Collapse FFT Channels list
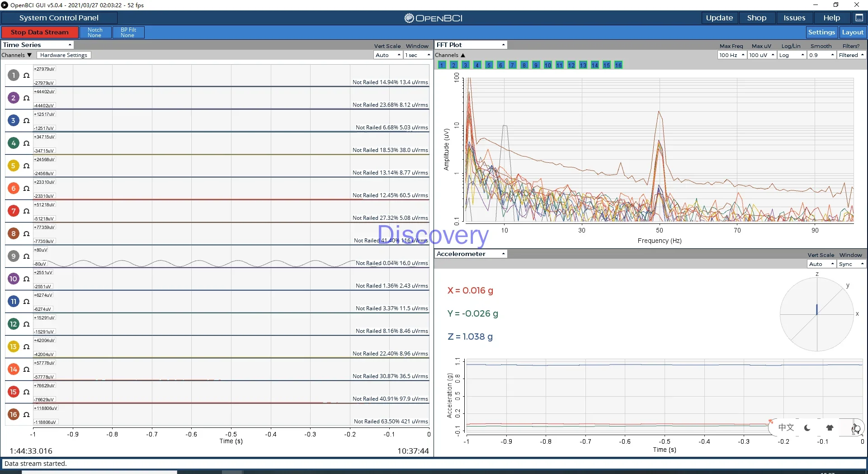Viewport: 868px width, 474px height. click(450, 55)
